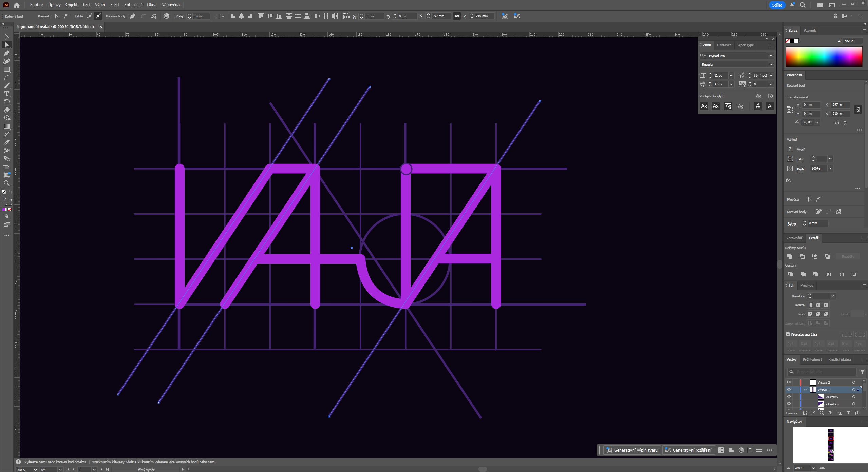Toggle visibility of Vrstva 1 layer

[x=789, y=390]
